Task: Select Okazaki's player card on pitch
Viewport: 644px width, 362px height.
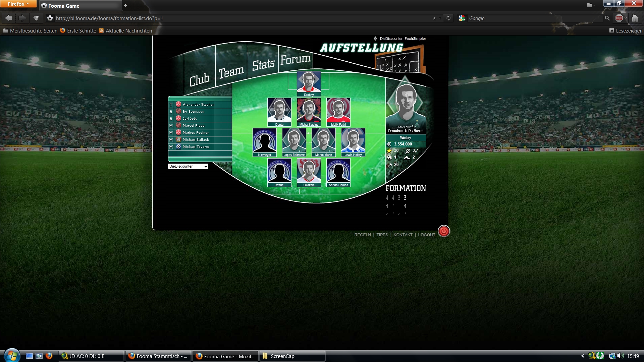Action: tap(309, 172)
